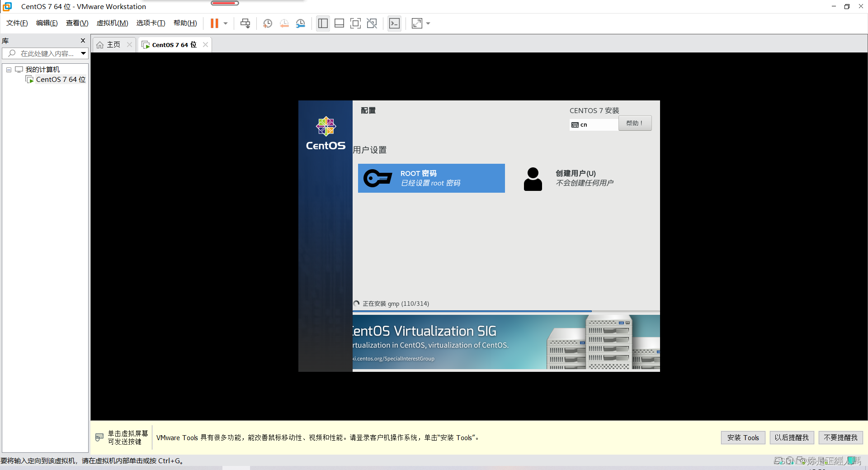Send Ctrl+Alt+Del to the virtual machine
Screen dimensions: 868x470
[245, 23]
